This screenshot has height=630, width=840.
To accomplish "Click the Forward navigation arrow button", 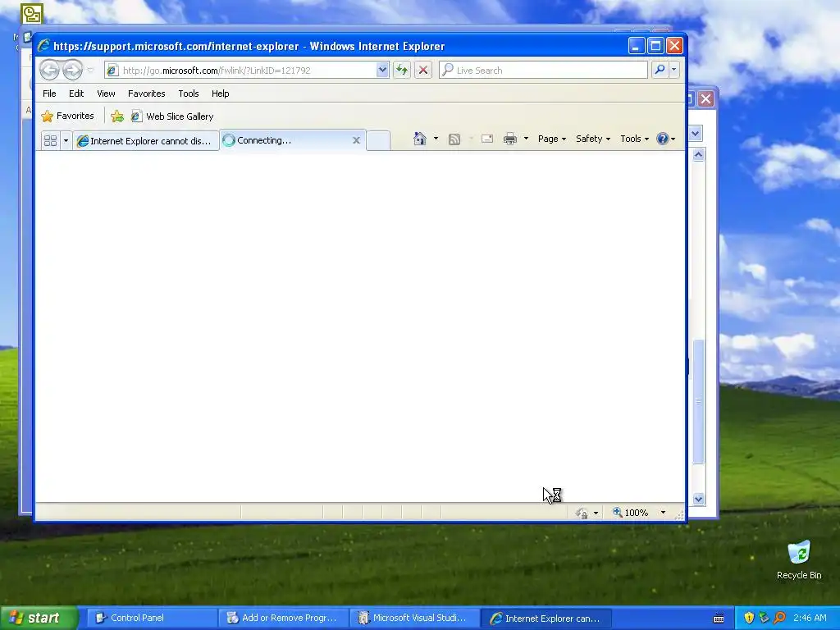I will [72, 70].
